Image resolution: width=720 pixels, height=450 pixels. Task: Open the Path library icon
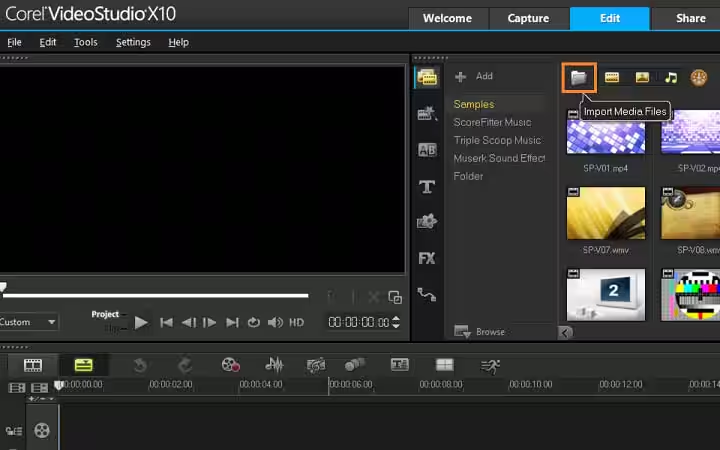tap(427, 294)
